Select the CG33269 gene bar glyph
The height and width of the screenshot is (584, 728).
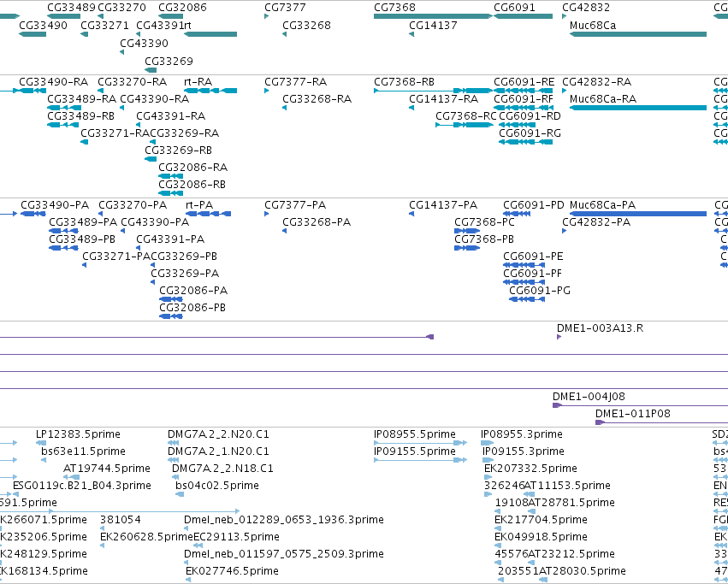point(151,70)
